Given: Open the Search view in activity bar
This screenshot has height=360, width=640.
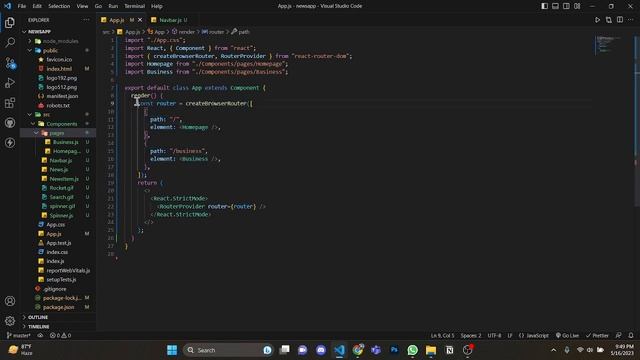Looking at the screenshot, I should 10,42.
